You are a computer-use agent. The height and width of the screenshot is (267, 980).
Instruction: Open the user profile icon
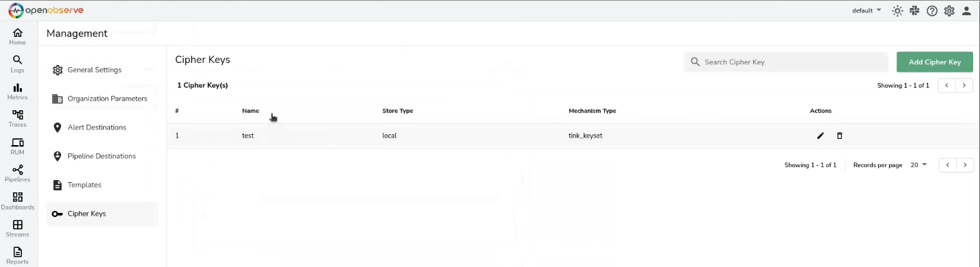pyautogui.click(x=966, y=11)
